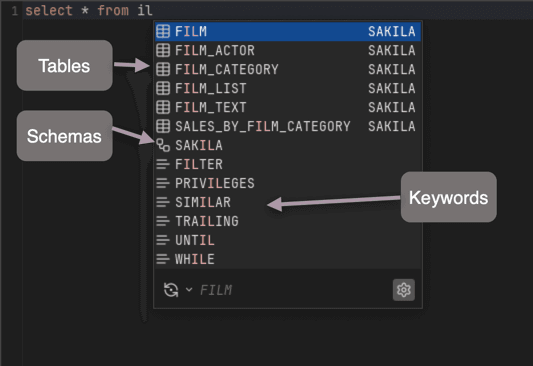Screen dimensions: 533x366
Task: Click keyword icon next to SIMILAR
Action: pos(163,203)
